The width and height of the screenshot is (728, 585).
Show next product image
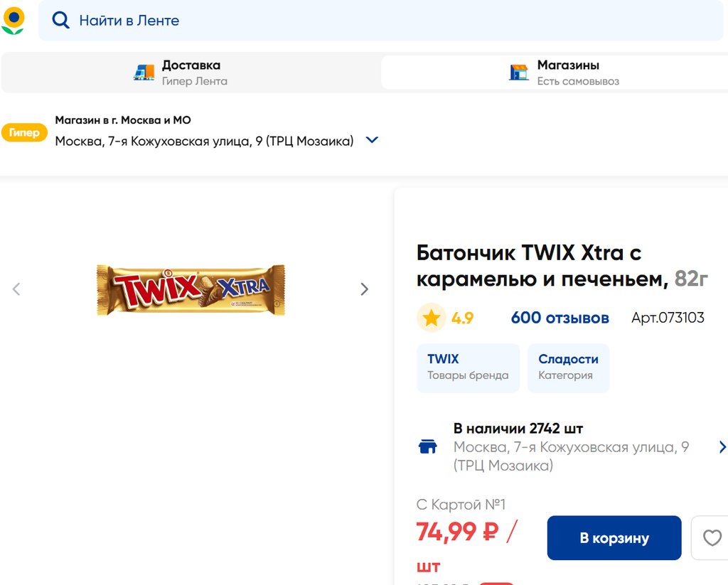[365, 289]
